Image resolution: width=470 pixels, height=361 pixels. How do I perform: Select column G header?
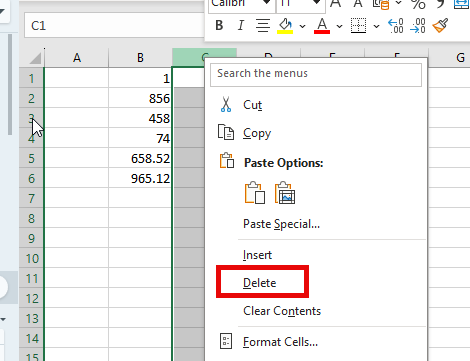(x=461, y=58)
